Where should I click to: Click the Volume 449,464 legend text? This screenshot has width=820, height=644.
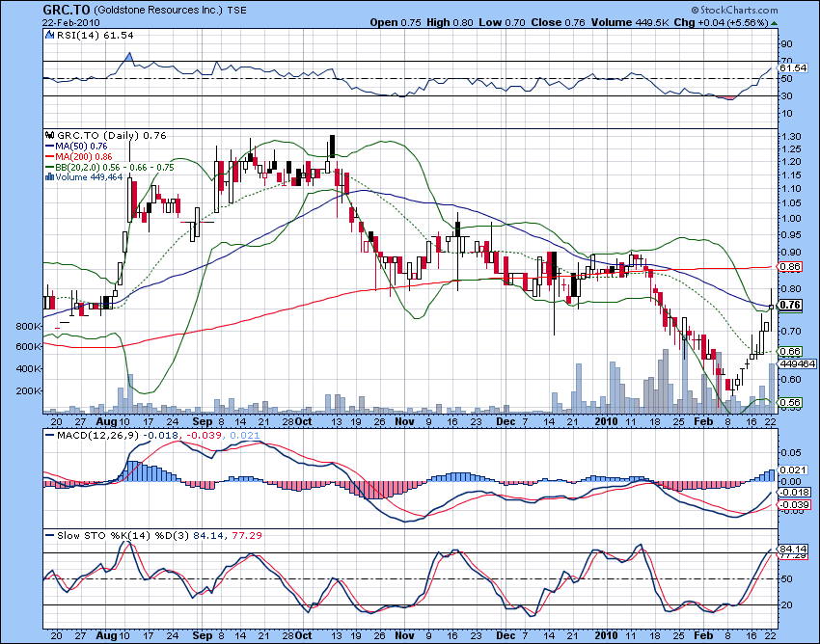tap(90, 177)
